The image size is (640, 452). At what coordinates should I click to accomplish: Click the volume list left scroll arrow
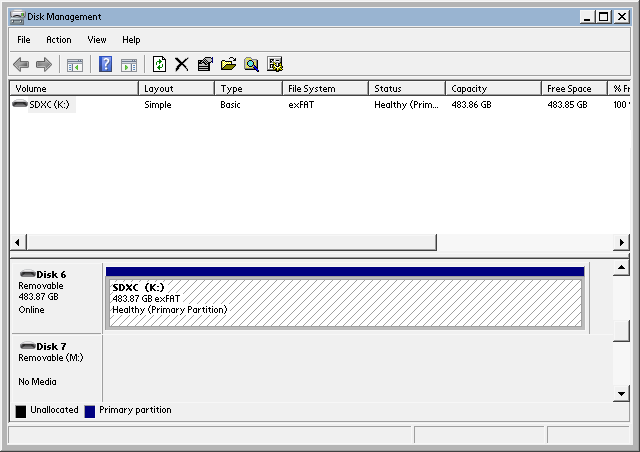click(x=17, y=242)
